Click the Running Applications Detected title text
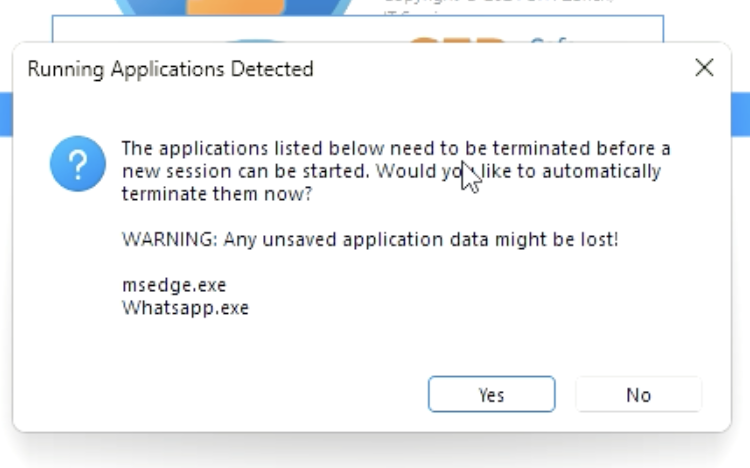This screenshot has height=468, width=750. pos(170,69)
